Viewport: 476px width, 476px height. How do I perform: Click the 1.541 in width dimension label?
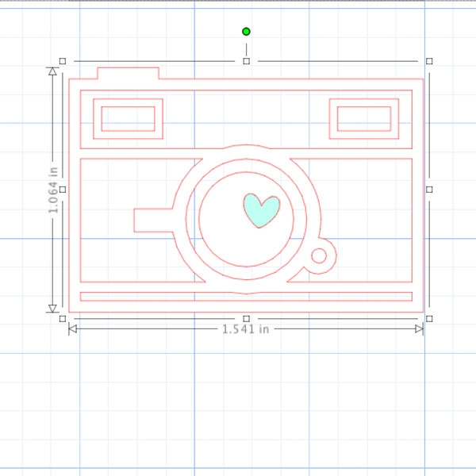coord(246,329)
